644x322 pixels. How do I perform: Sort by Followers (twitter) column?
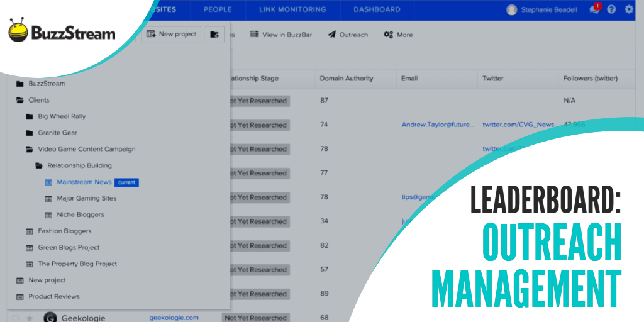click(590, 79)
